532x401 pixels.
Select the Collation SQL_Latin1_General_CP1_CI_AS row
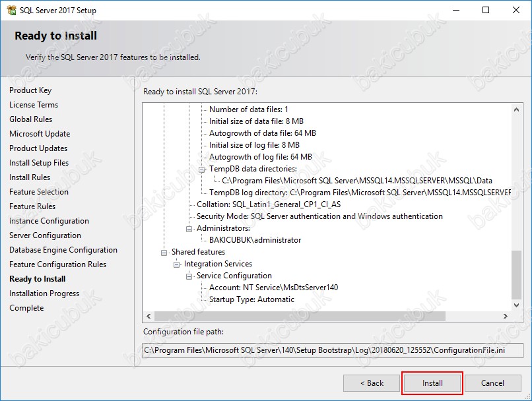click(269, 204)
